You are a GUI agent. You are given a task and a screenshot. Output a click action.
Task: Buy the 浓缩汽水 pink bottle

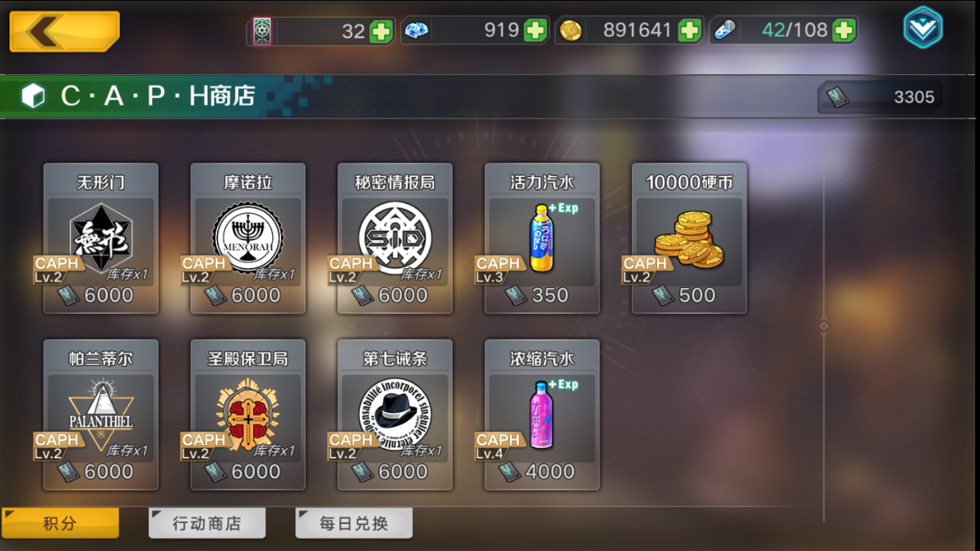point(542,415)
